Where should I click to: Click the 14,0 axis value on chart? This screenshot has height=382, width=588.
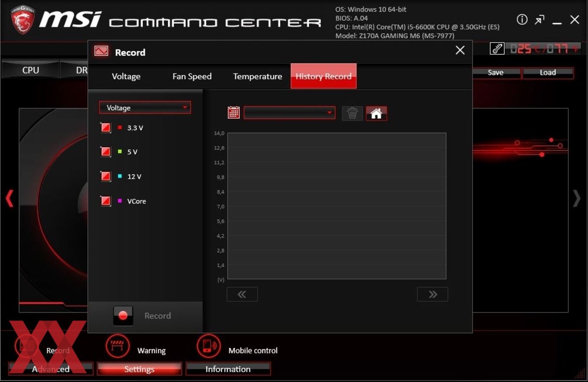(219, 133)
